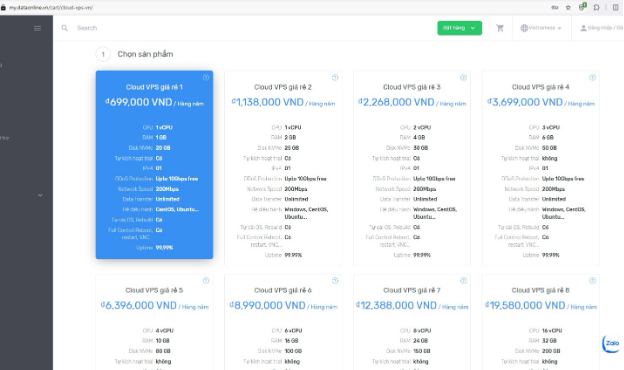Click the 1,138,000 VND price
The width and height of the screenshot is (624, 370).
pos(267,102)
